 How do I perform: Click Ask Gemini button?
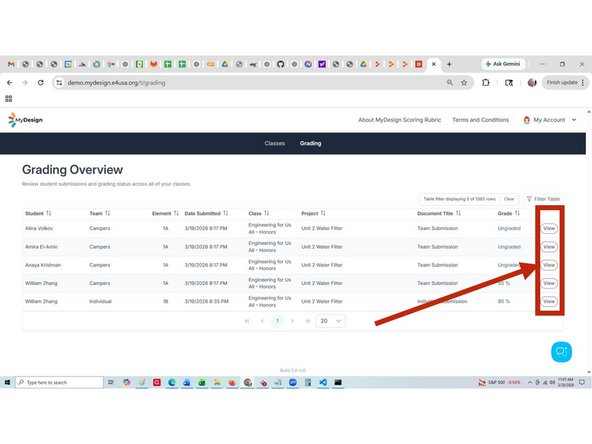click(503, 64)
